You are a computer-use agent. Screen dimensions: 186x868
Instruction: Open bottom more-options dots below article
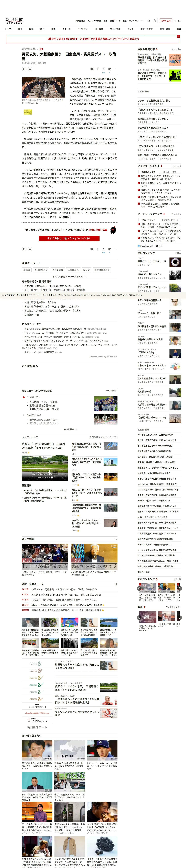pyautogui.click(x=115, y=249)
